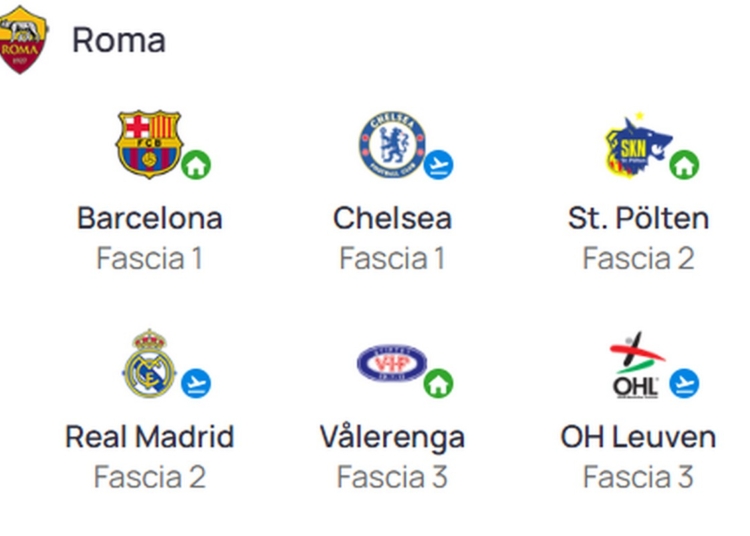Click Real Madrid's blue away plane icon
The image size is (750, 536).
(196, 383)
